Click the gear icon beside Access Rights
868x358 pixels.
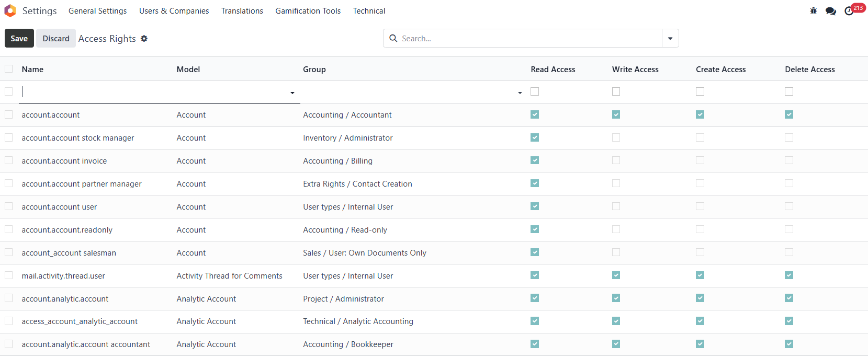click(144, 39)
